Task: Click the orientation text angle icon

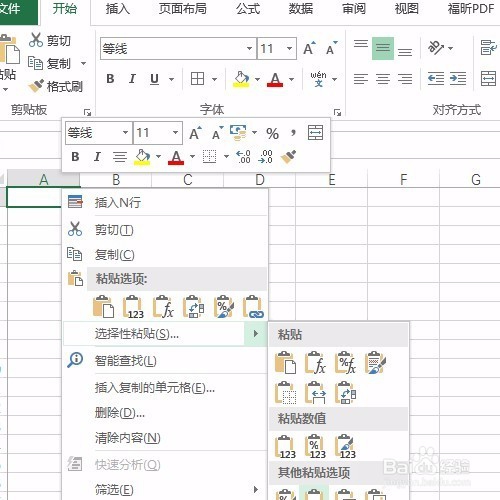Action: coord(436,48)
